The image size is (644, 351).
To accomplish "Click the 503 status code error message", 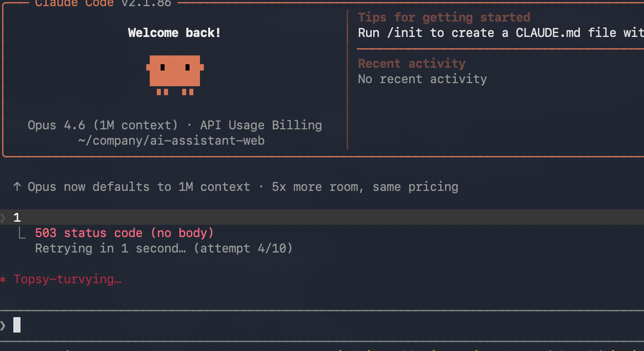I will 125,233.
